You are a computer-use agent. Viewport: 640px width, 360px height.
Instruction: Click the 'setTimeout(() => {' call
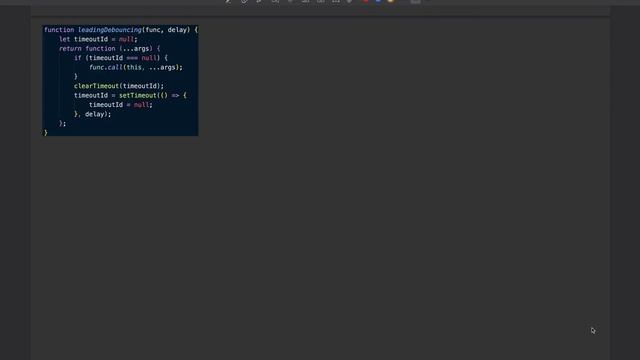(x=153, y=96)
